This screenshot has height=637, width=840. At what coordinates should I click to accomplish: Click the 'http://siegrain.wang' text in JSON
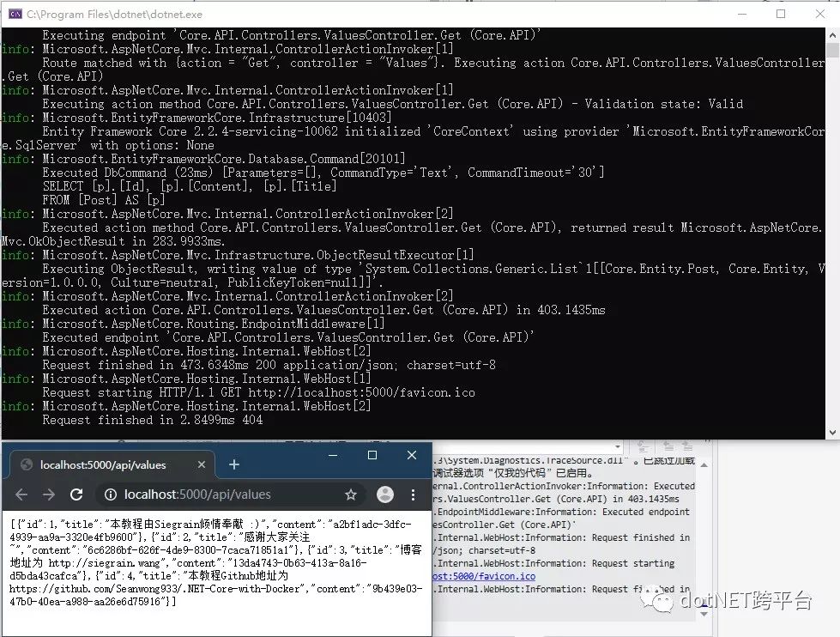[x=105, y=563]
